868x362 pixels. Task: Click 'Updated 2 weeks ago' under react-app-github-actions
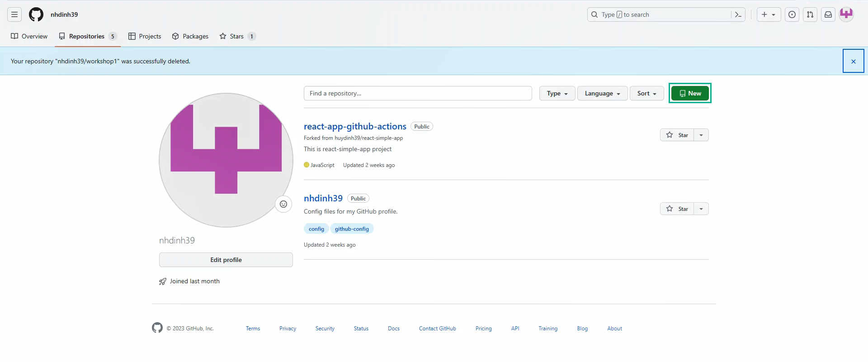pos(369,165)
